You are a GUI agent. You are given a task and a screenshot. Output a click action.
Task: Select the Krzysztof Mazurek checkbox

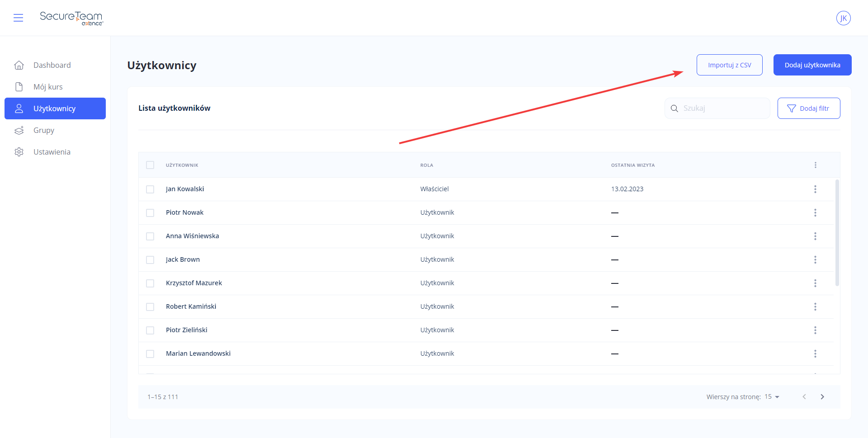pos(150,283)
